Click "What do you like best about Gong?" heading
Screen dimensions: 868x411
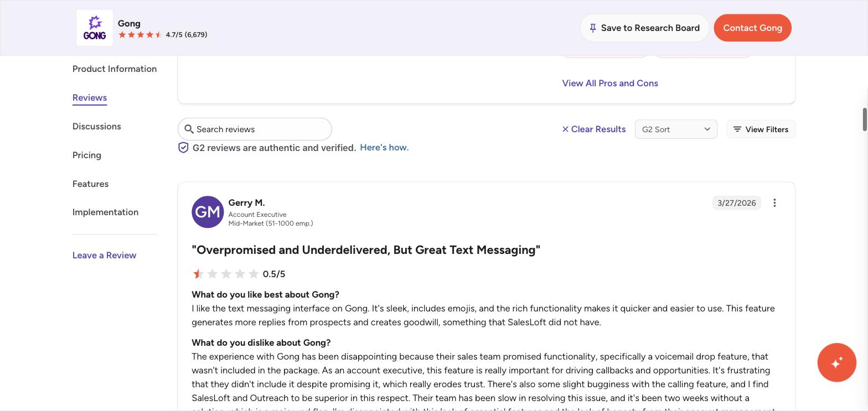265,294
